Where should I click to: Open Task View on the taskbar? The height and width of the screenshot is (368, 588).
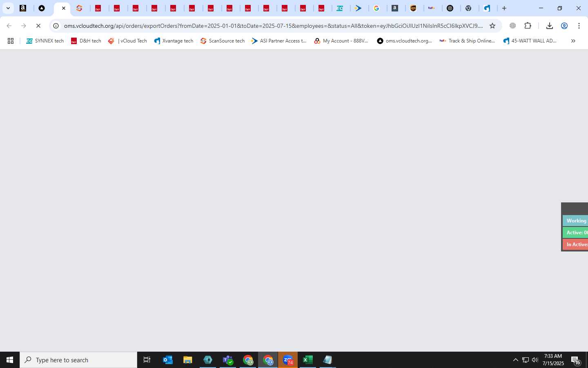147,360
